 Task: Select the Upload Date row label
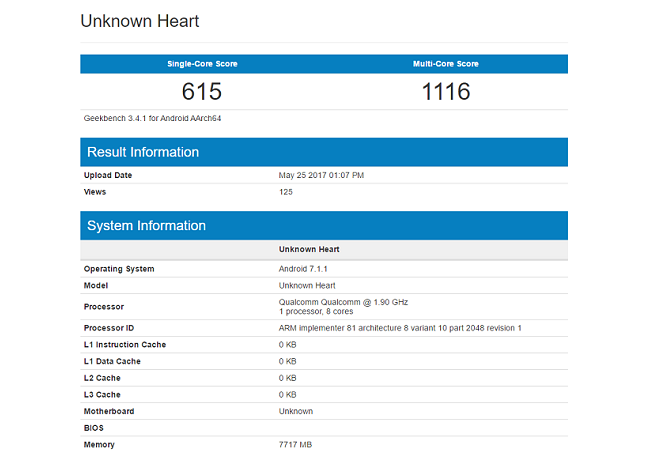click(108, 175)
